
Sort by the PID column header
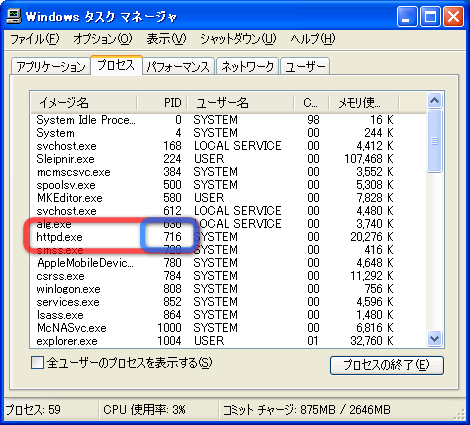[162, 102]
